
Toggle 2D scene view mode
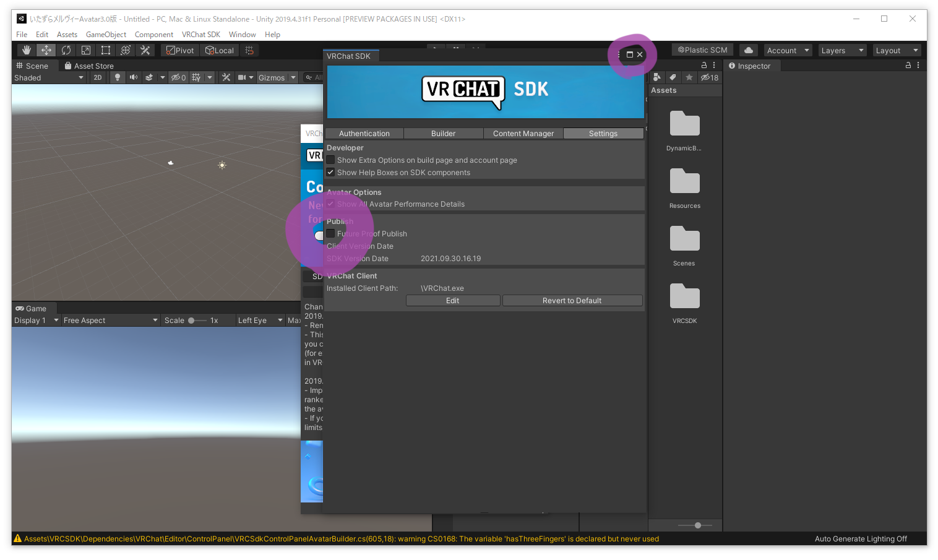pos(98,77)
